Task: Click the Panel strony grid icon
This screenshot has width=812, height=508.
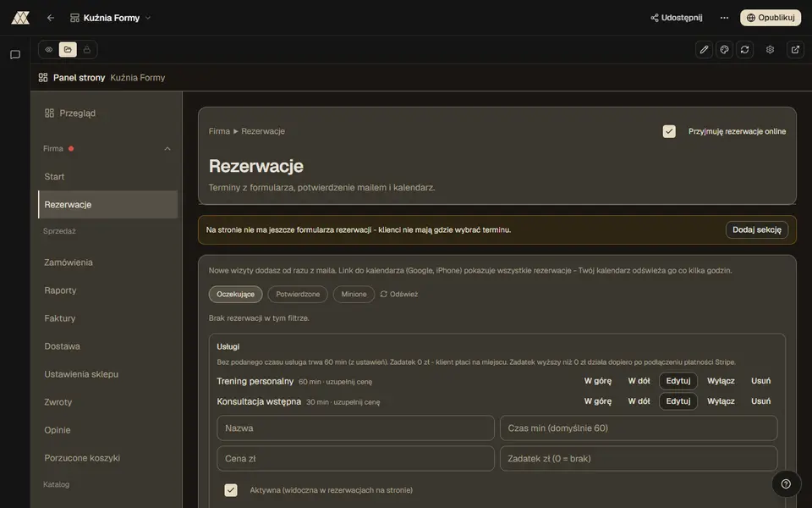Action: click(43, 77)
